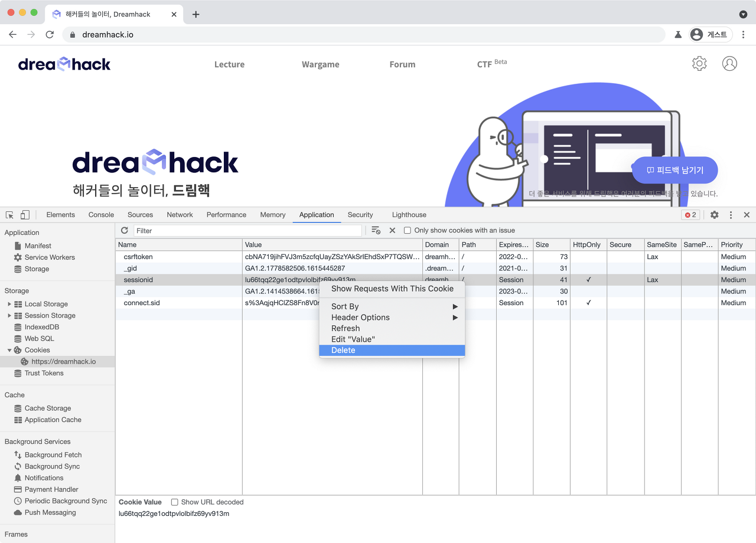The height and width of the screenshot is (543, 756).
Task: Open the CTF Beta link
Action: (491, 64)
